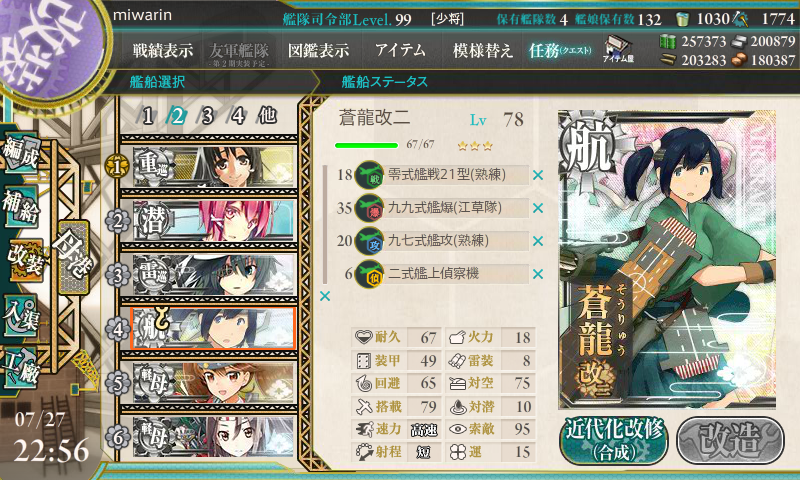The width and height of the screenshot is (800, 480).
Task: Remove 九九式艦爆(江草隊) with its X mark
Action: tap(538, 208)
